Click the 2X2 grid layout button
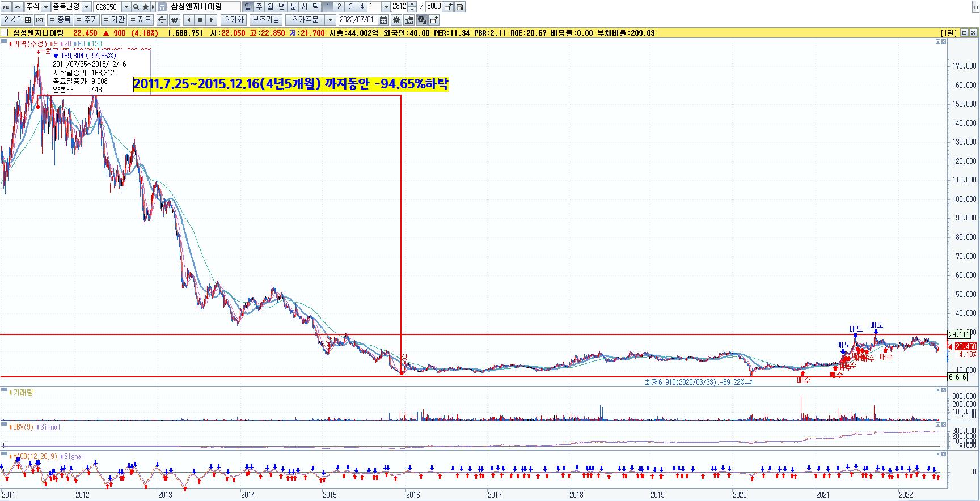 17,20
